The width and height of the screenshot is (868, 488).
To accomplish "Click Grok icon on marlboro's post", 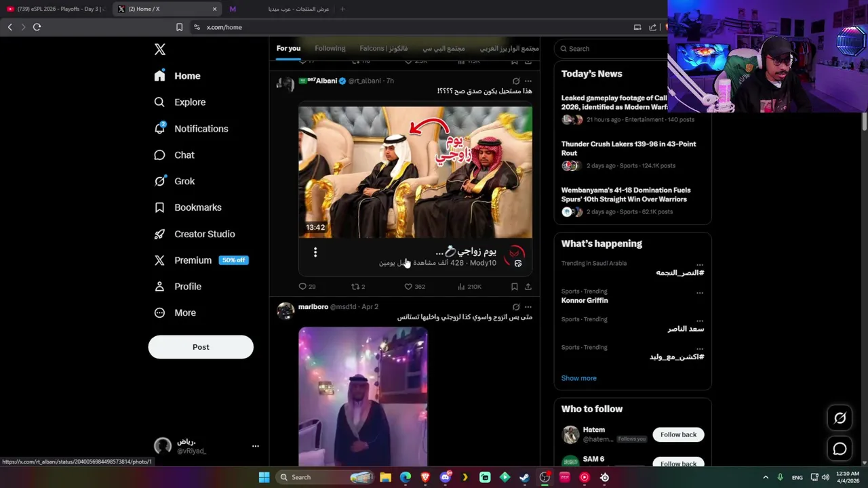I will tap(516, 307).
